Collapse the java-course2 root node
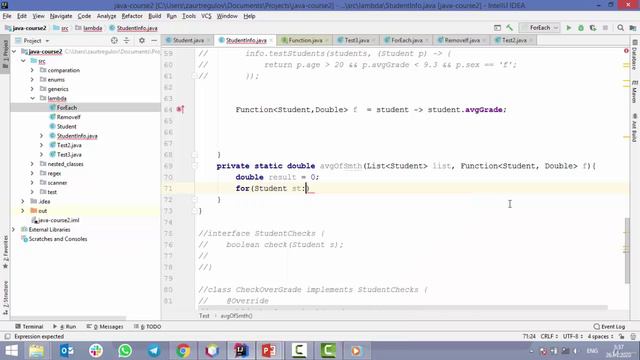 (15, 52)
